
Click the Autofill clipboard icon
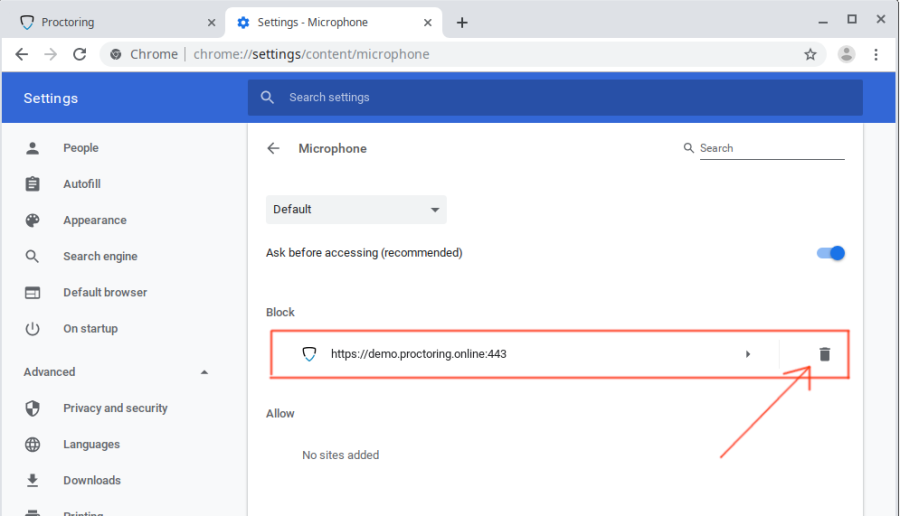(32, 184)
